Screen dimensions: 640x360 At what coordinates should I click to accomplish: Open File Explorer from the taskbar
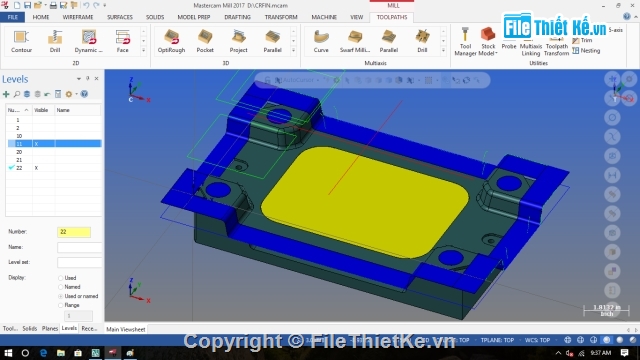point(61,353)
